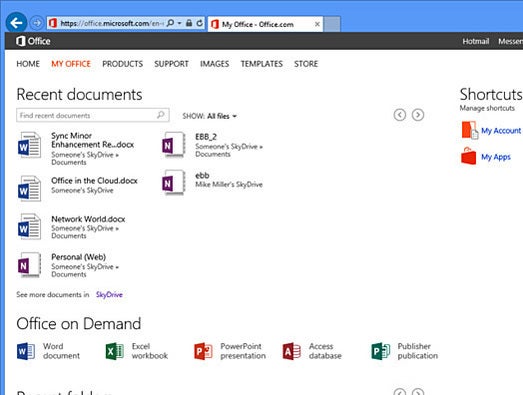Click the Publisher icon in Office on Demand
Viewport: 523px width, 395px height.
click(x=381, y=351)
